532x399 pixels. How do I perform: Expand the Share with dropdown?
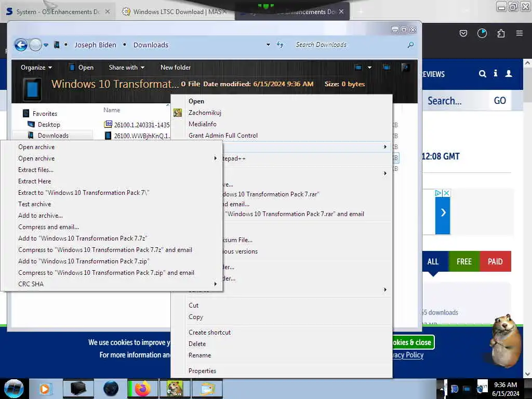tap(127, 68)
